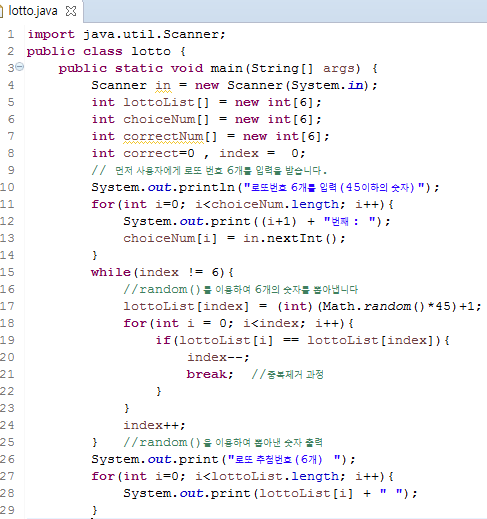The width and height of the screenshot is (487, 519).
Task: Click 'choiceNum[]' declaration on line 6
Action: (x=166, y=119)
